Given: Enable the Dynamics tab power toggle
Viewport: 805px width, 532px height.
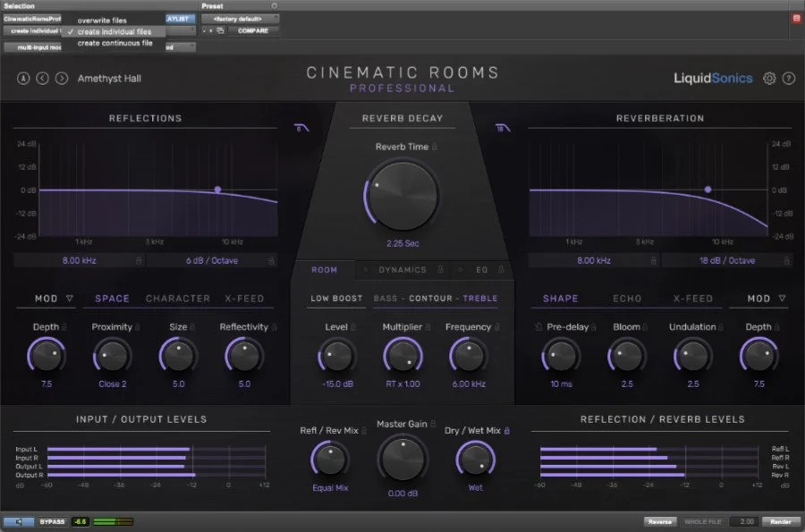Looking at the screenshot, I should point(366,270).
